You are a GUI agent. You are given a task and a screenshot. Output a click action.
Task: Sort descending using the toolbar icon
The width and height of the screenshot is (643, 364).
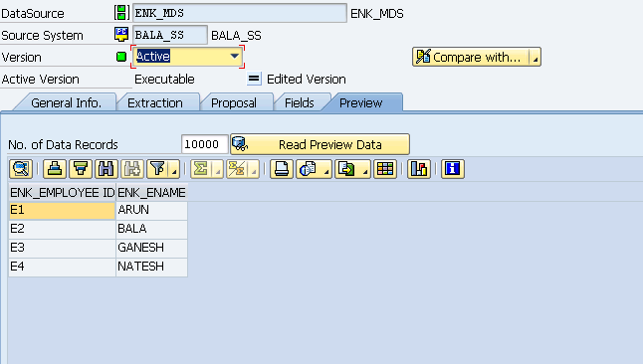[81, 169]
